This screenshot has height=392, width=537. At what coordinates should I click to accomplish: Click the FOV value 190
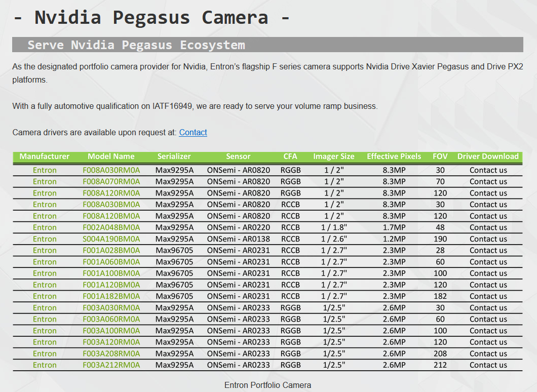pyautogui.click(x=440, y=239)
